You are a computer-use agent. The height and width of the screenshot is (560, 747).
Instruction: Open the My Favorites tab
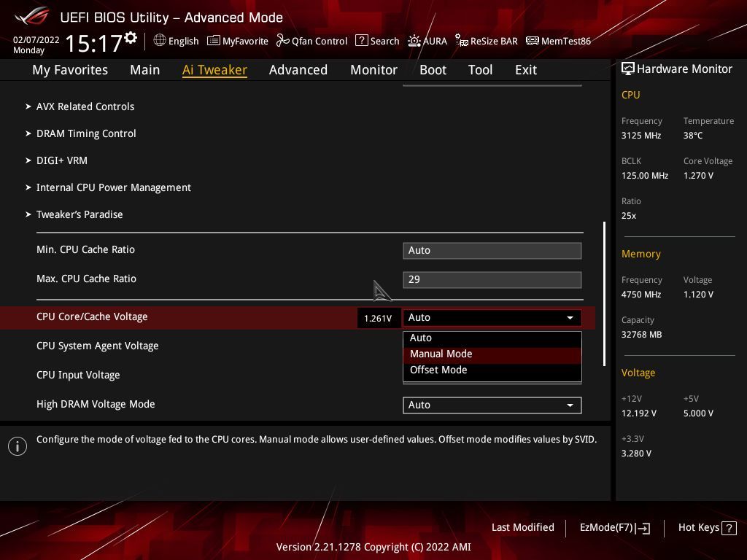coord(70,70)
